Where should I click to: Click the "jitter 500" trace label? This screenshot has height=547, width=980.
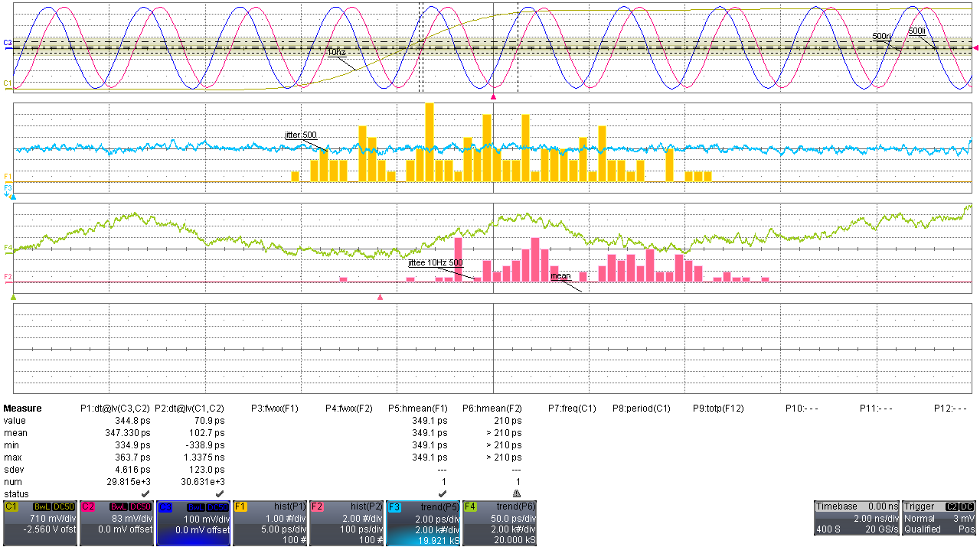[300, 135]
